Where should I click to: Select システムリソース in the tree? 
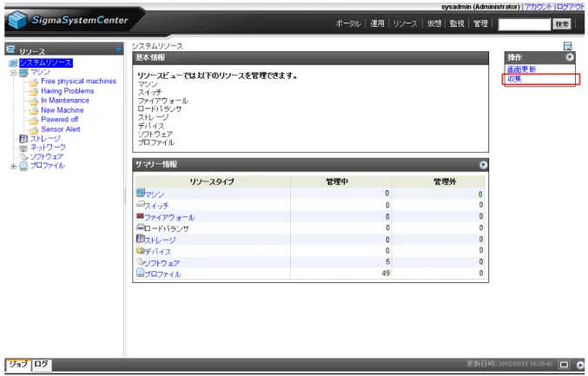coord(46,63)
